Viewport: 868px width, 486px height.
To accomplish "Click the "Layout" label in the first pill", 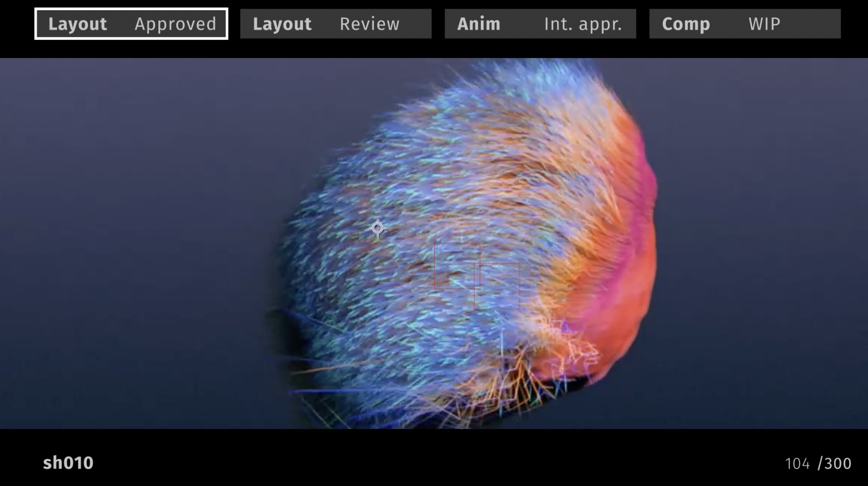I will tap(77, 23).
